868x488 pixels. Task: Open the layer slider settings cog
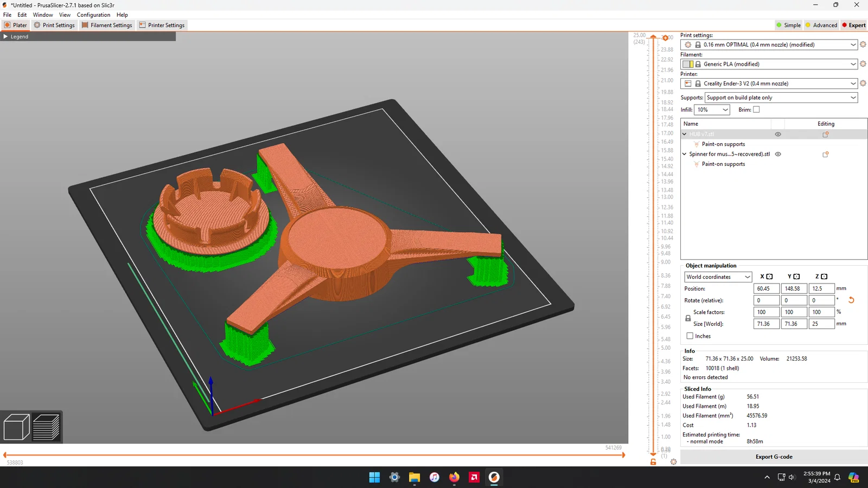tap(673, 462)
